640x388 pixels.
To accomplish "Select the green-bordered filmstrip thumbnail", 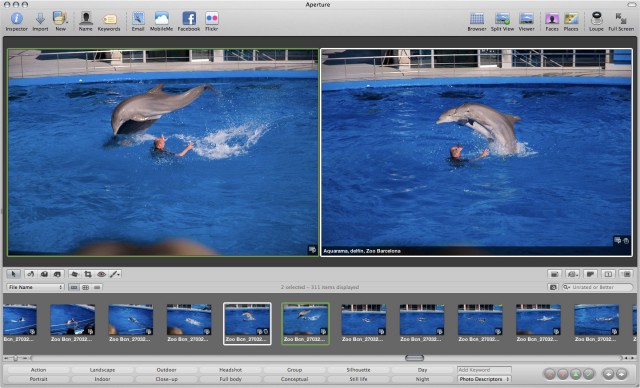I will [305, 324].
